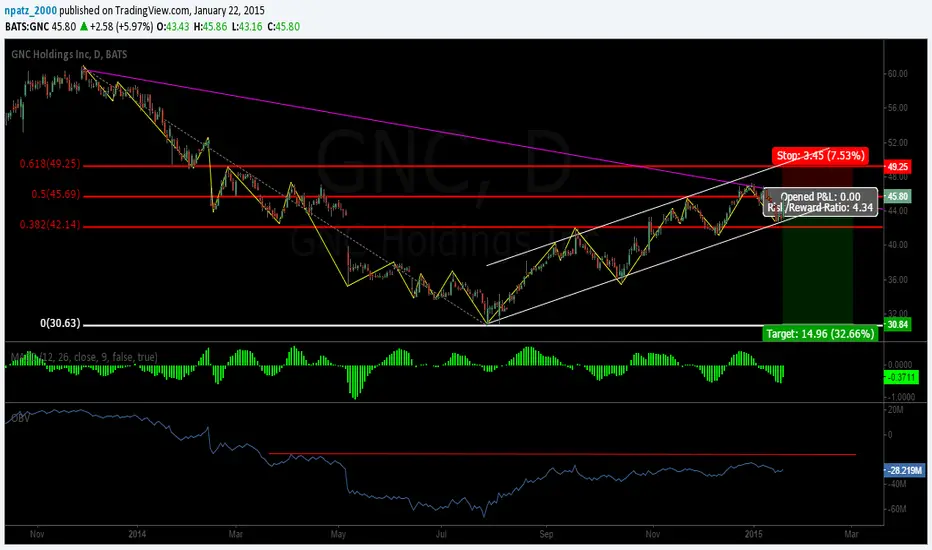
Task: Click the TradingView.com text in header
Action: [152, 11]
